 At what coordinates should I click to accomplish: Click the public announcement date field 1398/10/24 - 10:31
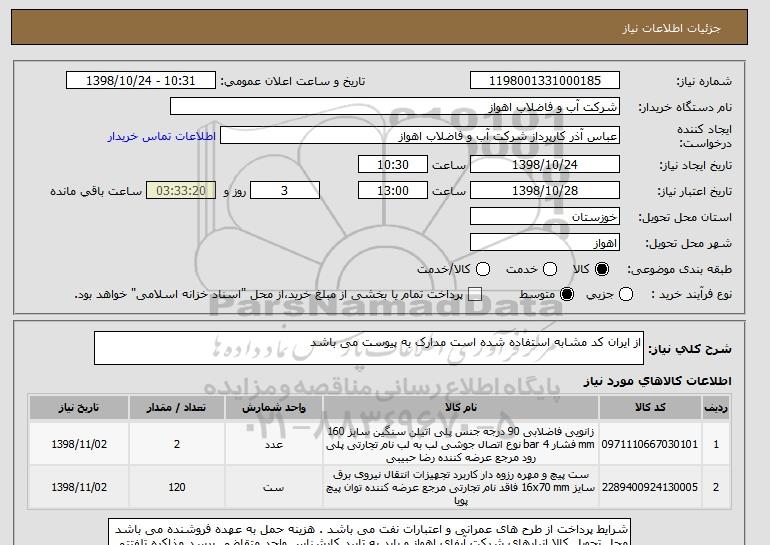pyautogui.click(x=141, y=81)
